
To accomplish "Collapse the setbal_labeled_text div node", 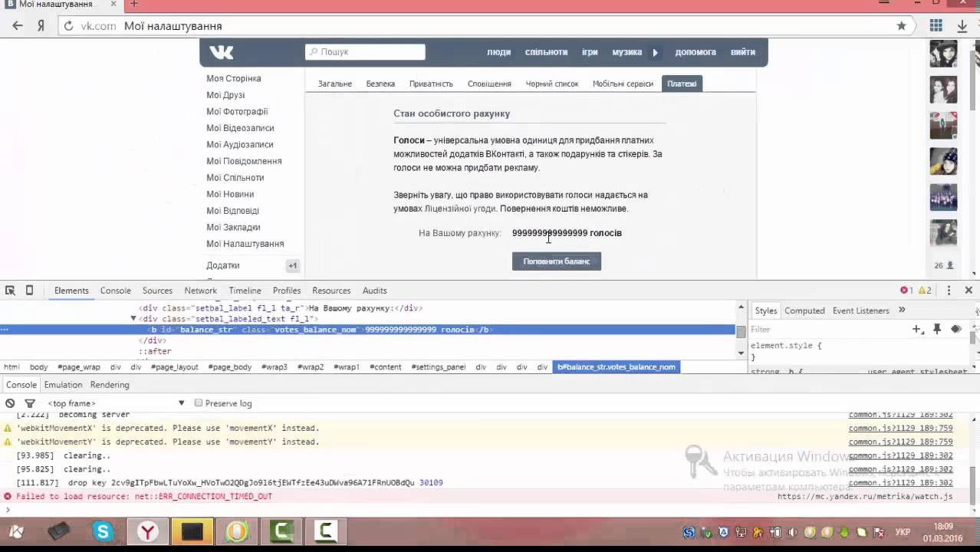I will click(133, 319).
